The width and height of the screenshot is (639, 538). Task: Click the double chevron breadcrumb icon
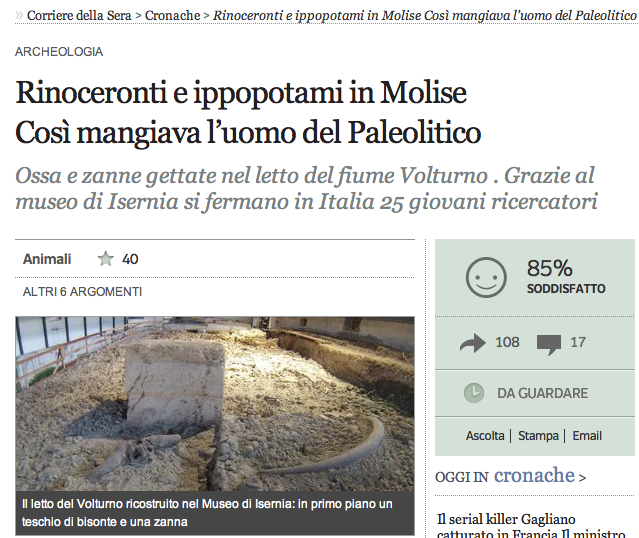[x=19, y=15]
